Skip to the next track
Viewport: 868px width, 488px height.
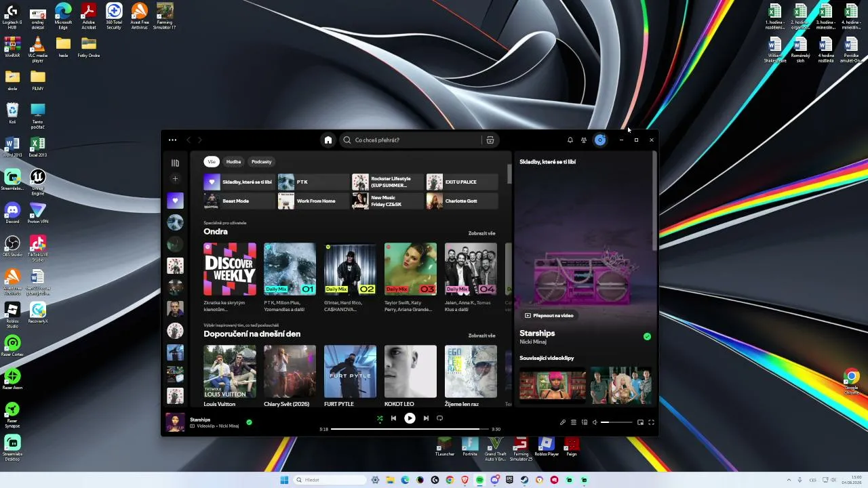[426, 419]
